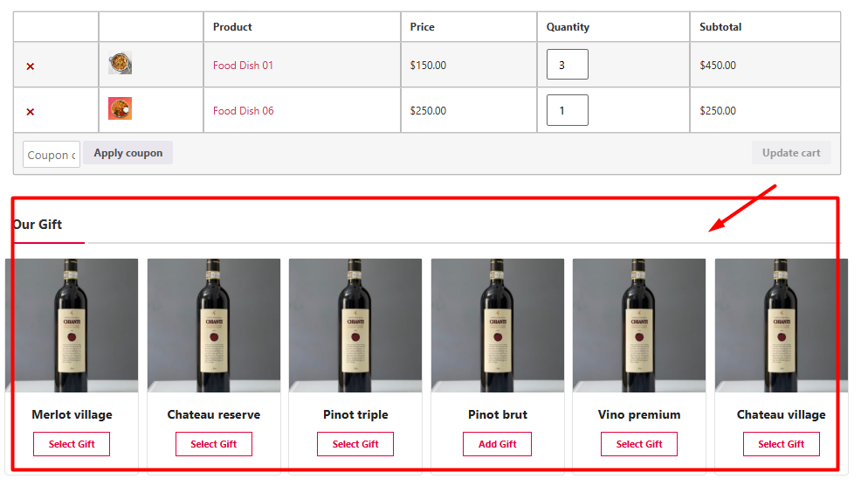Click the Vino premium bottle image
Screen dimensions: 868x486
point(639,325)
